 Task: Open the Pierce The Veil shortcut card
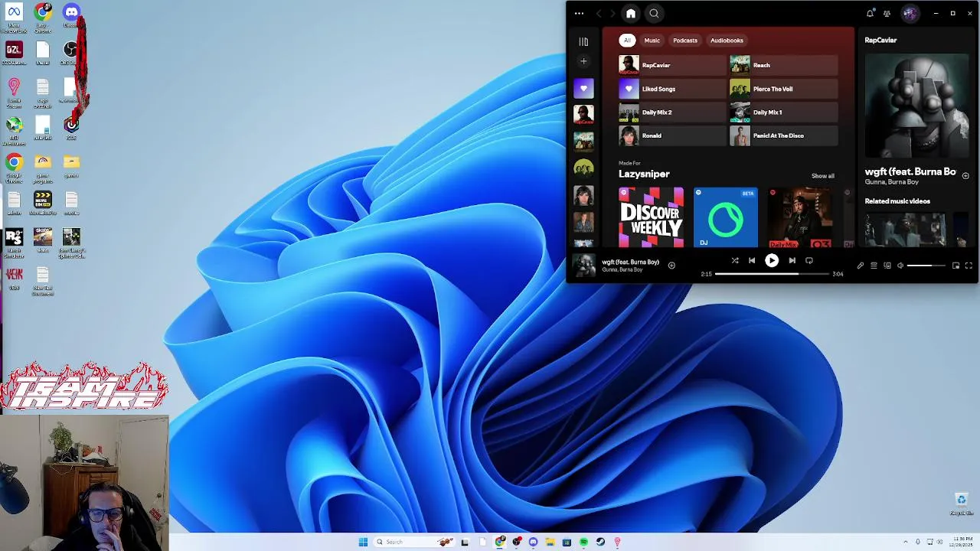point(783,89)
